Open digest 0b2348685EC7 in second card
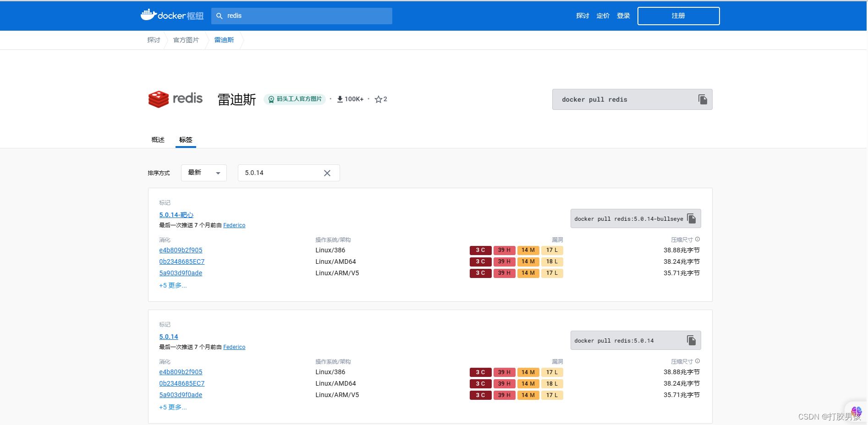Image resolution: width=868 pixels, height=425 pixels. tap(182, 383)
